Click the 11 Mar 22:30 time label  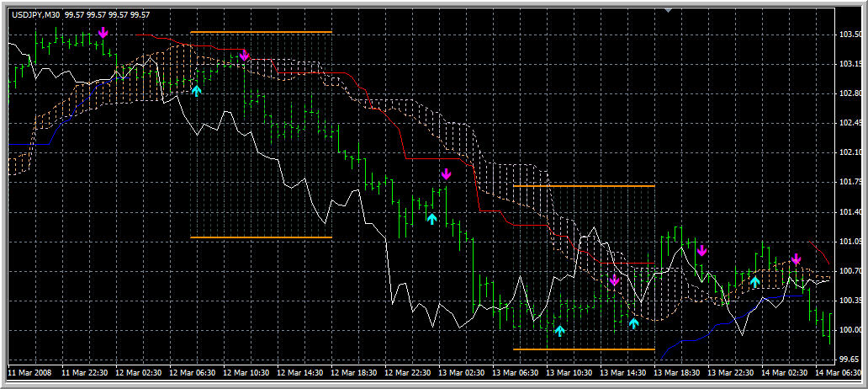(84, 373)
